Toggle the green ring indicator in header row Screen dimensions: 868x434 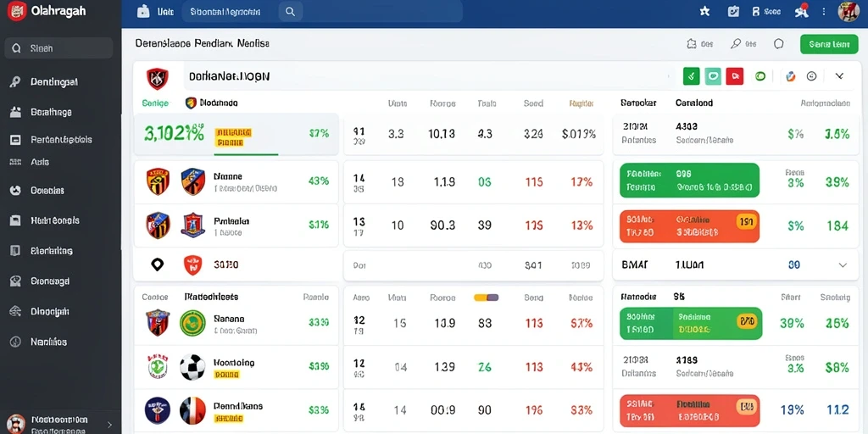tap(760, 76)
